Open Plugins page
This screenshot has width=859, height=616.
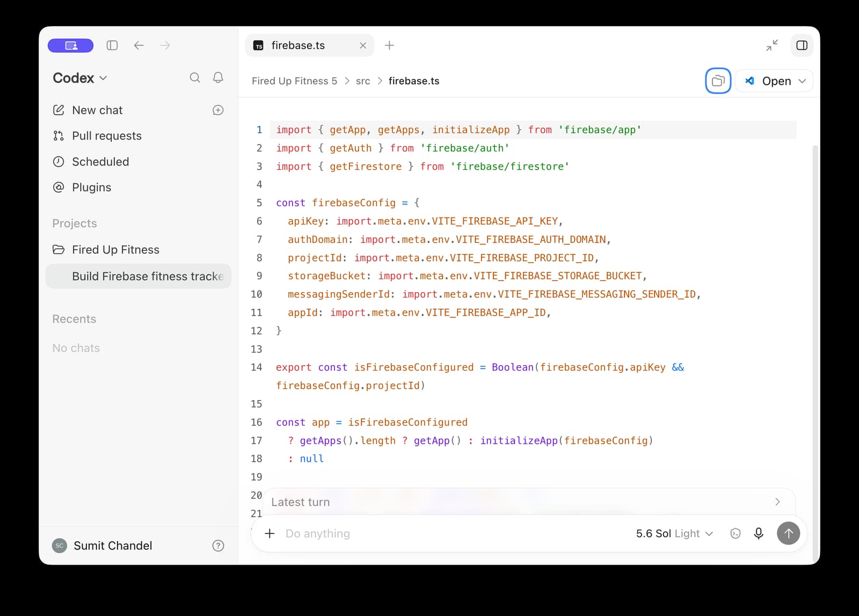coord(82,187)
